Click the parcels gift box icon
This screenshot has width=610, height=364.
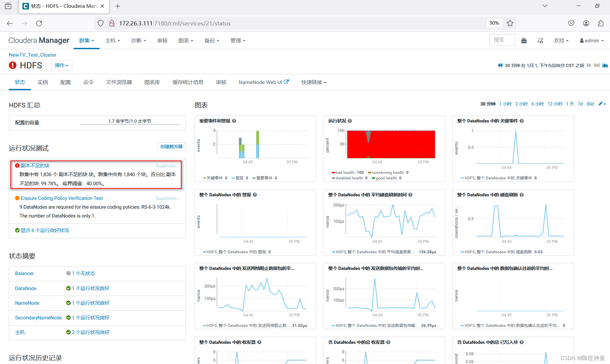524,40
